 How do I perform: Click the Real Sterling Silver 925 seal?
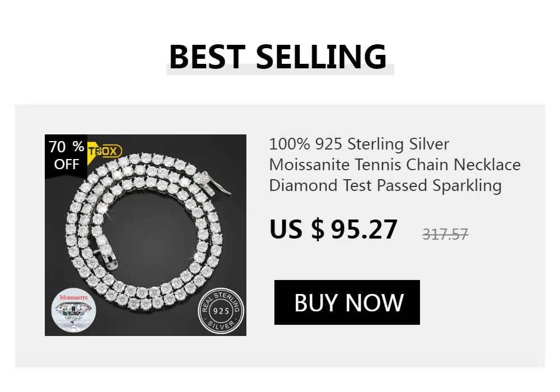tap(221, 311)
